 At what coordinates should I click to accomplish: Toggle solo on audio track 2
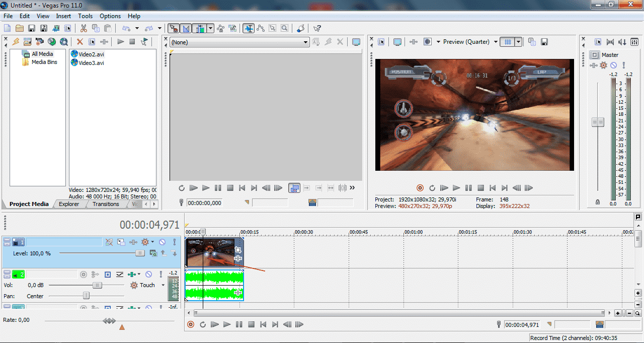coord(160,275)
